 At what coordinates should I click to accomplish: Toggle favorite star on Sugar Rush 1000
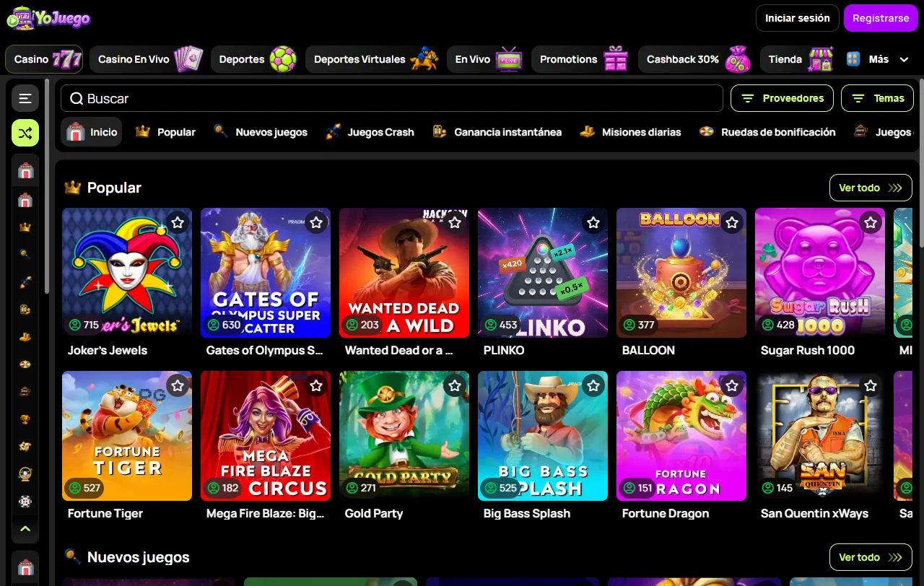click(871, 222)
